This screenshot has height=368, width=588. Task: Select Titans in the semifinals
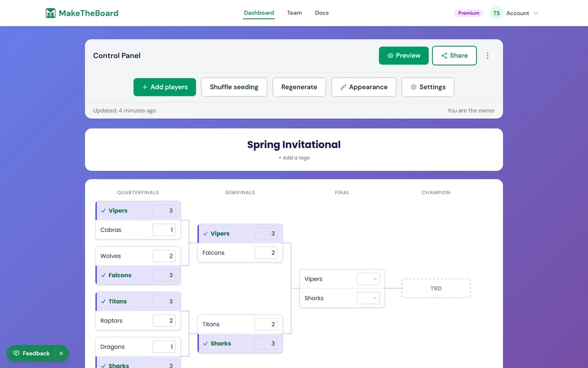click(240, 324)
